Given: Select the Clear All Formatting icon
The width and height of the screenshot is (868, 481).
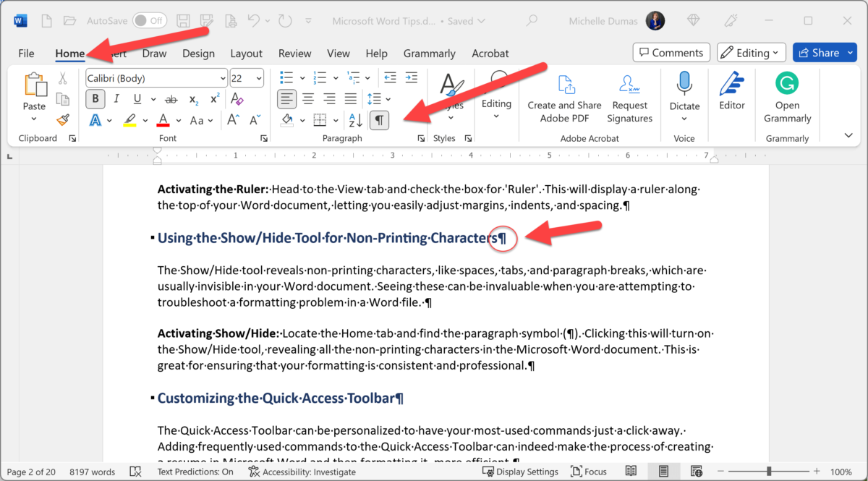Looking at the screenshot, I should [236, 98].
